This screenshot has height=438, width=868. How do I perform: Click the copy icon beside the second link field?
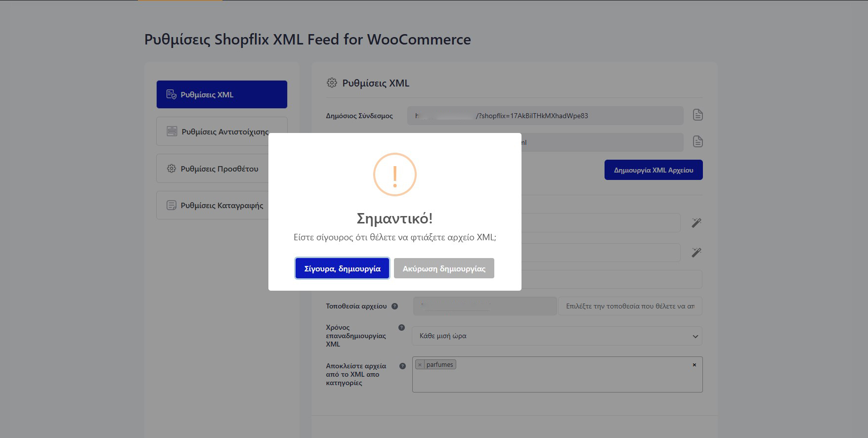pyautogui.click(x=697, y=142)
